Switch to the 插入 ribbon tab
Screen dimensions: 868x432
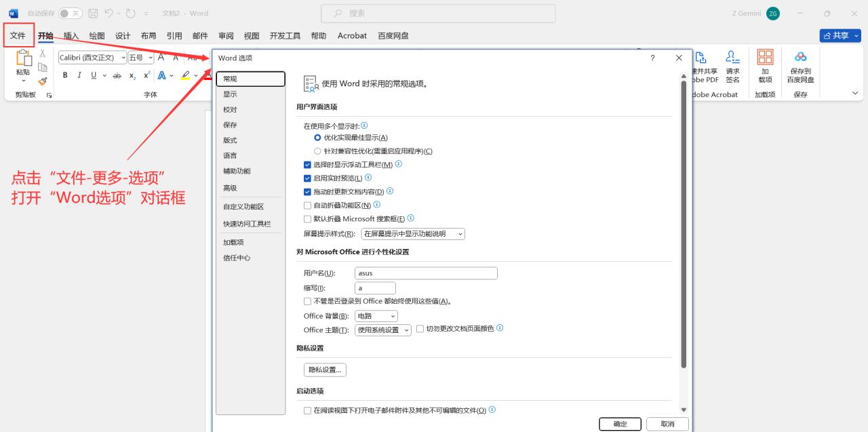[71, 36]
